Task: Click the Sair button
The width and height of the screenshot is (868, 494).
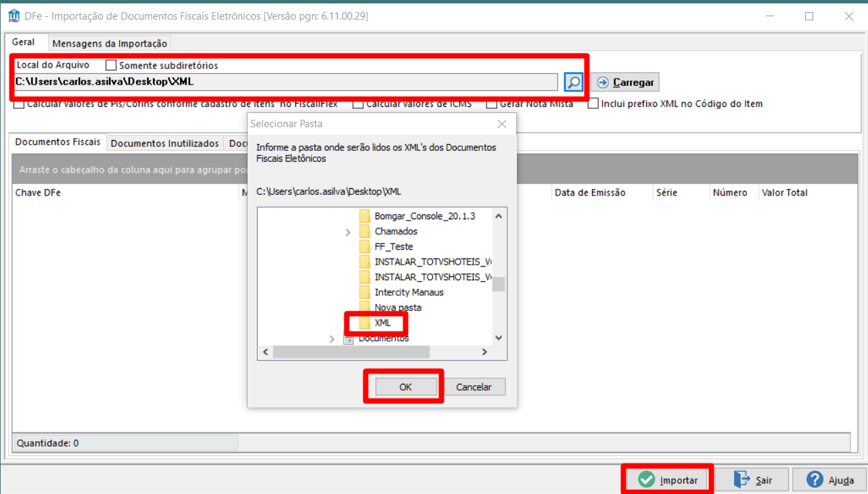Action: pyautogui.click(x=752, y=480)
